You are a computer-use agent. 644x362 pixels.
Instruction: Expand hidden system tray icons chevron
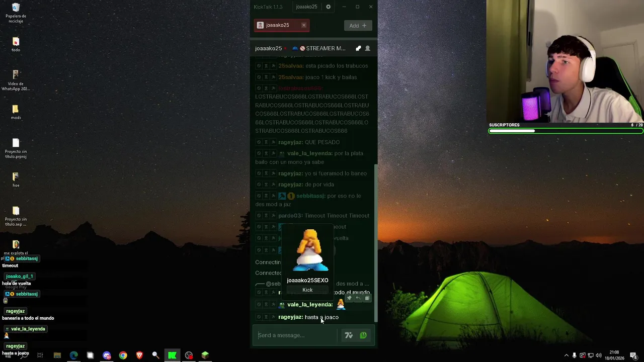[567, 355]
